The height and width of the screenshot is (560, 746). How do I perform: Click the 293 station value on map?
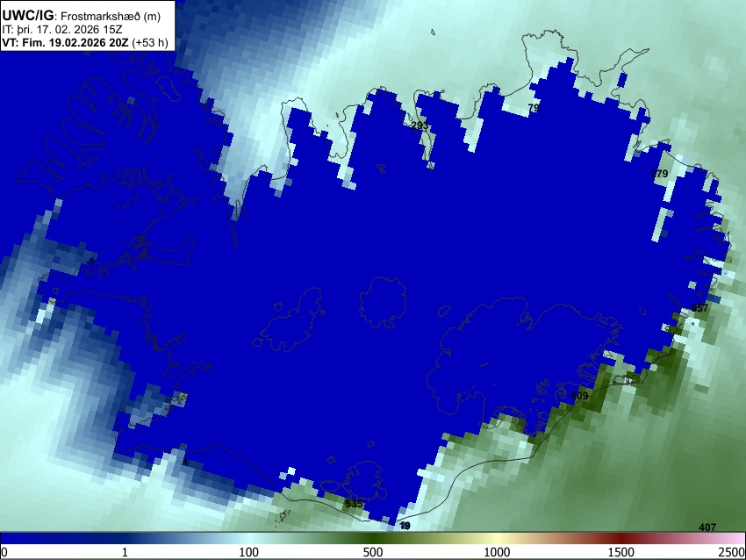click(420, 126)
